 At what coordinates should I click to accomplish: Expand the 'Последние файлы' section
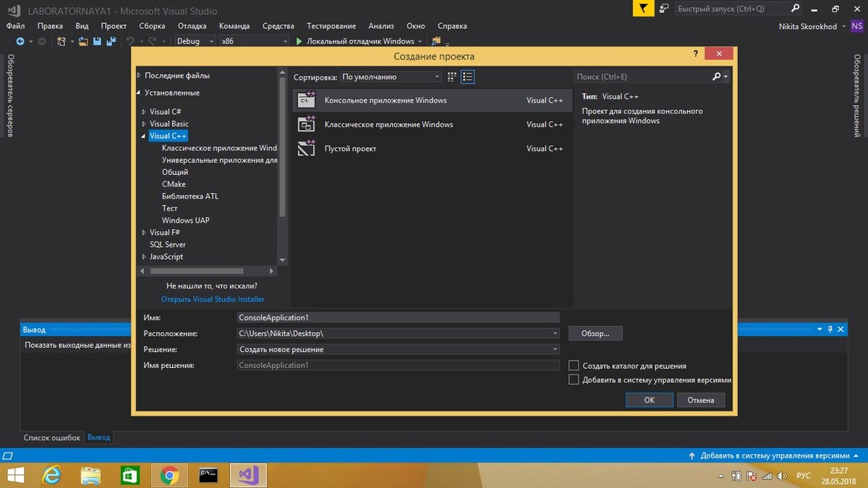pyautogui.click(x=140, y=75)
